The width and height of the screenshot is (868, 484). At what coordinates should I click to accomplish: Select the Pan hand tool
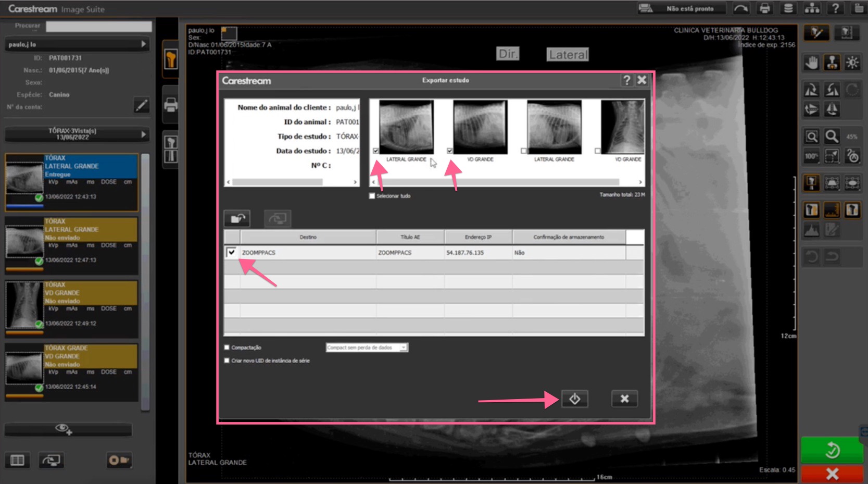tap(811, 62)
